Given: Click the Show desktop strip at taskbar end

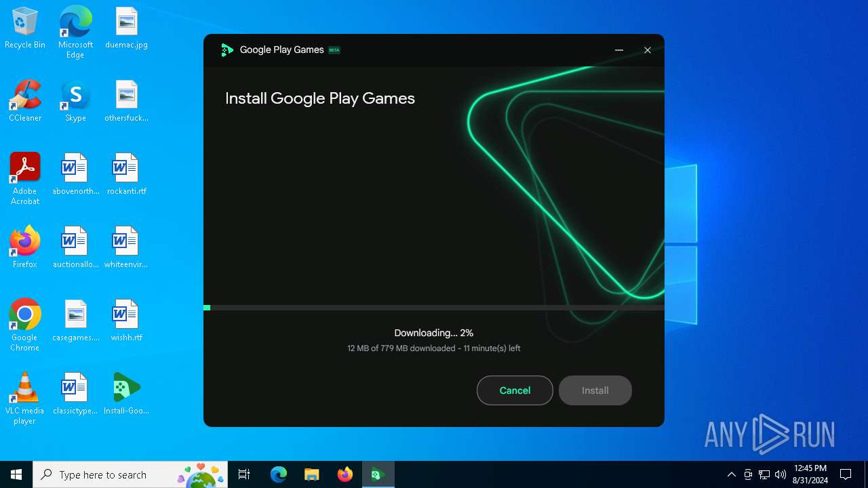Looking at the screenshot, I should (x=866, y=474).
